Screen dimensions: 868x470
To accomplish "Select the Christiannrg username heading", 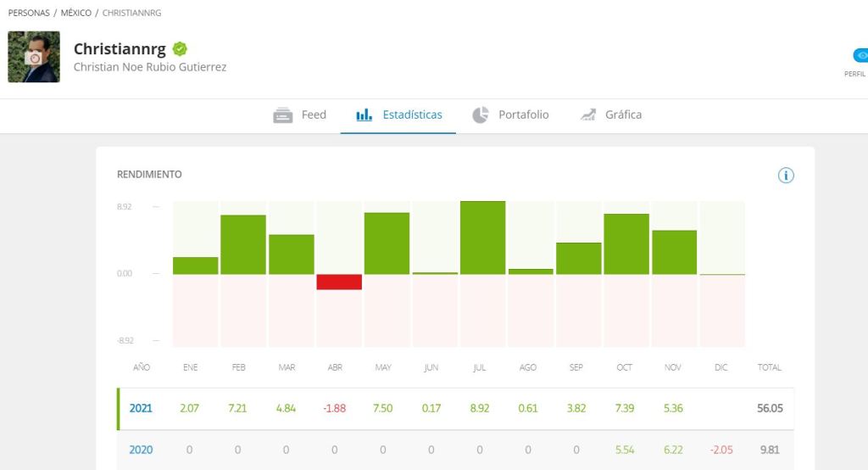I will point(120,49).
